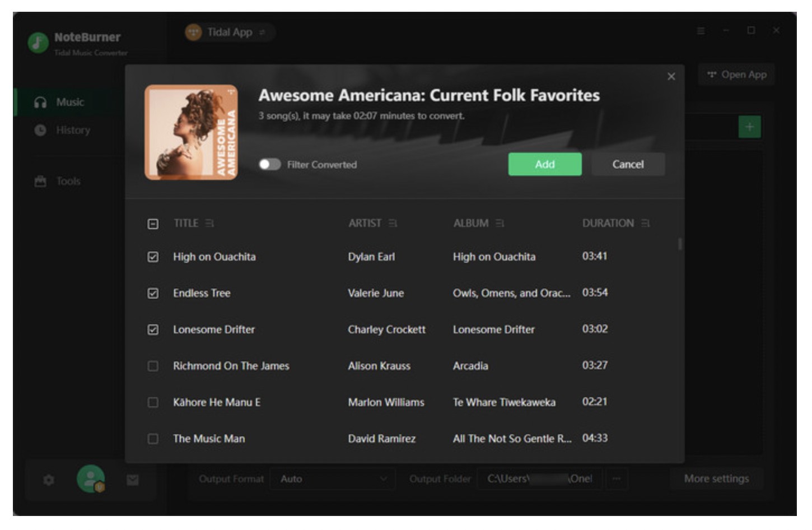
Task: Click album All The Not So Gentle R...
Action: 512,439
